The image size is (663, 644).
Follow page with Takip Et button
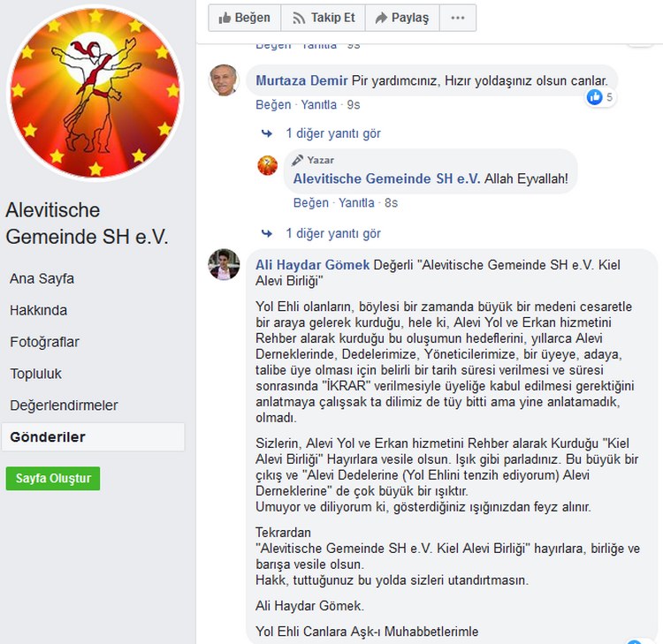click(323, 18)
